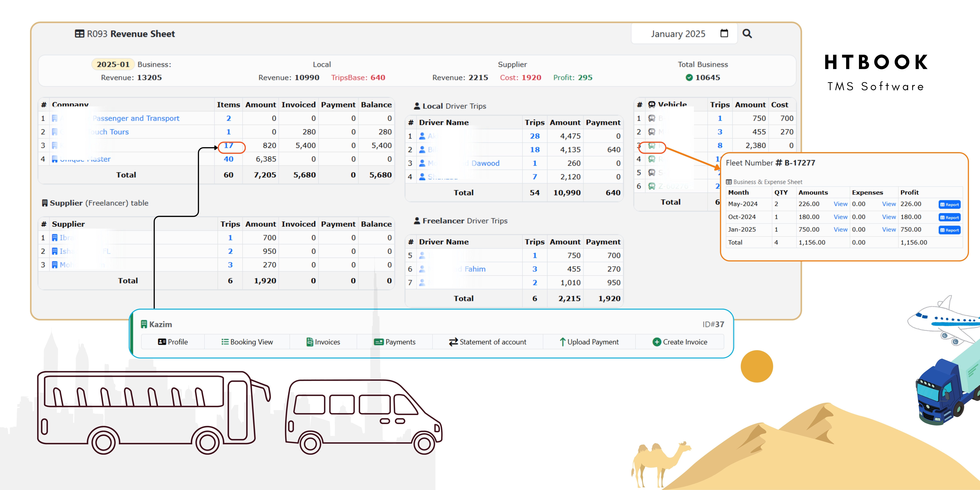
Task: Open Payments tab
Action: pyautogui.click(x=395, y=342)
